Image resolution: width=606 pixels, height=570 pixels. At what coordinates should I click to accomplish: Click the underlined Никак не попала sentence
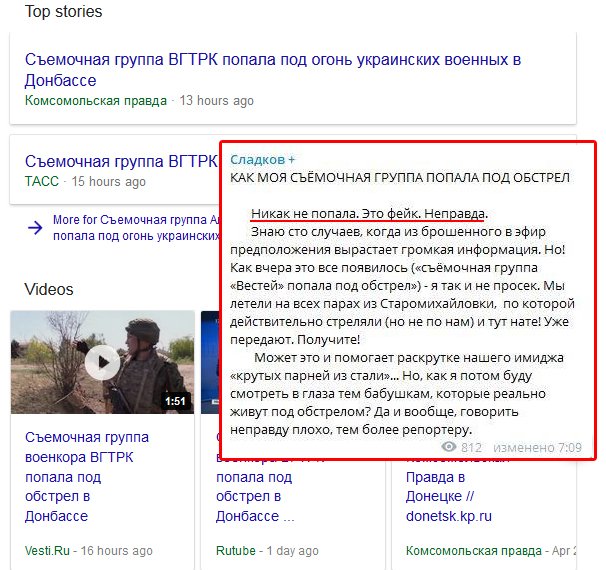369,214
